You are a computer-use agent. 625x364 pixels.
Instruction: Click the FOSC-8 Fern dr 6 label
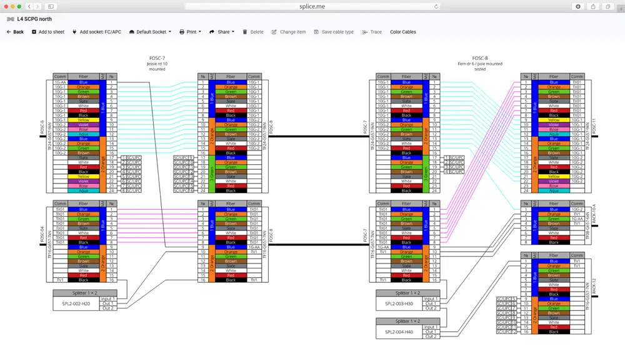(x=480, y=60)
